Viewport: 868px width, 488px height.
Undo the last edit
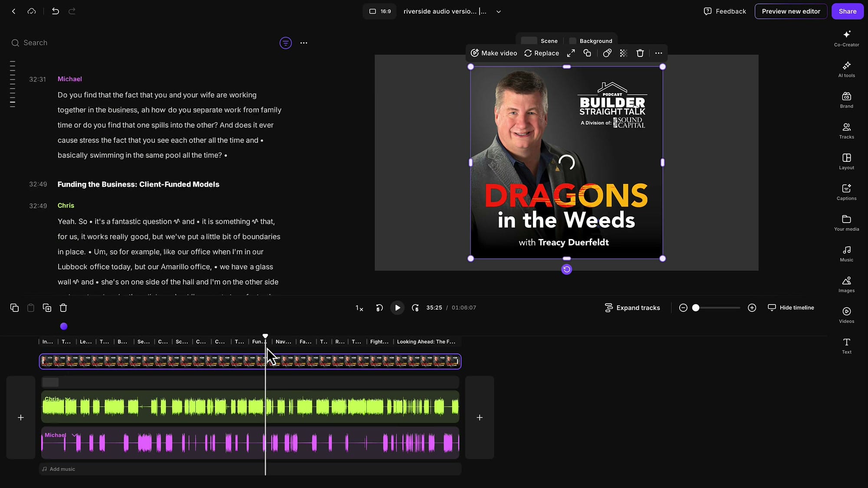(55, 11)
